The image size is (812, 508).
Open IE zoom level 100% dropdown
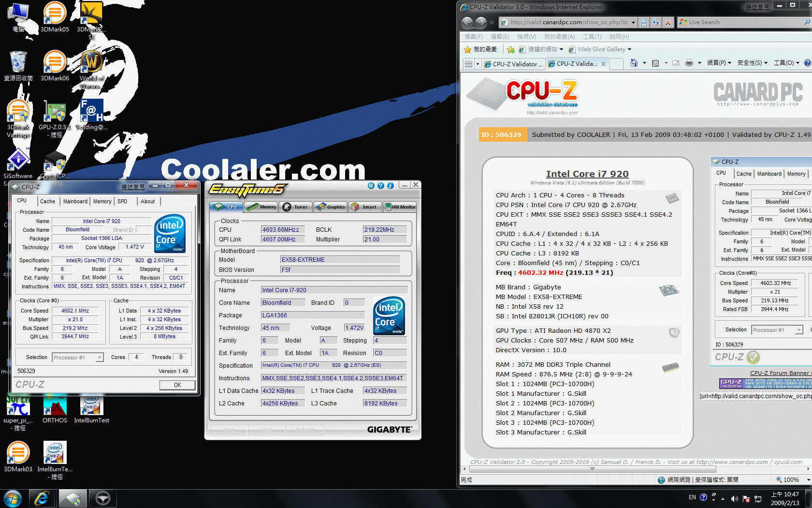(x=809, y=480)
